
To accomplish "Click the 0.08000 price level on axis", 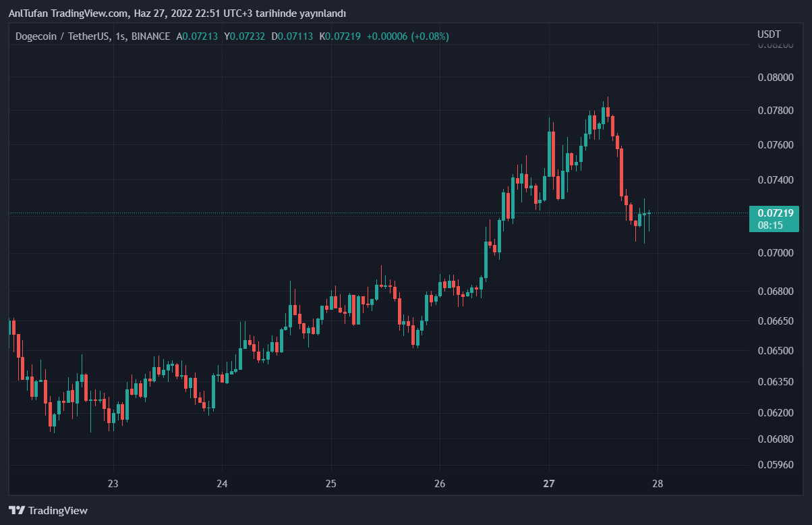I will [774, 77].
